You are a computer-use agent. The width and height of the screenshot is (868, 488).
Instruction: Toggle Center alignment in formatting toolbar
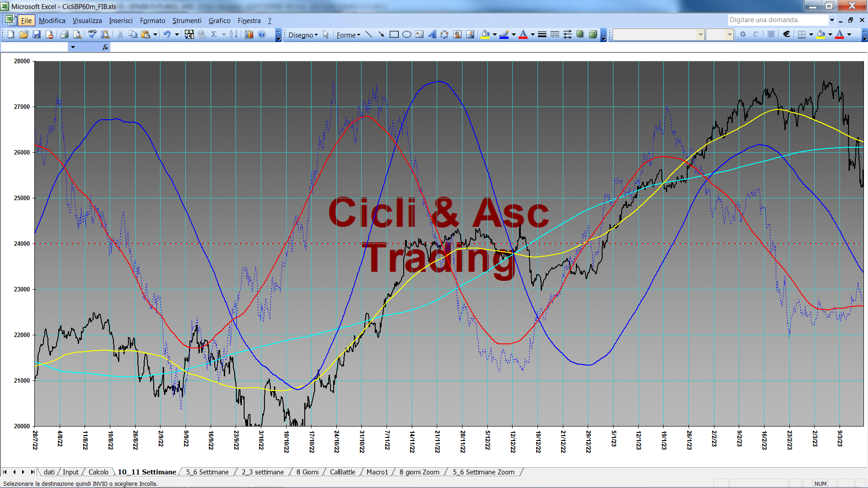point(771,34)
